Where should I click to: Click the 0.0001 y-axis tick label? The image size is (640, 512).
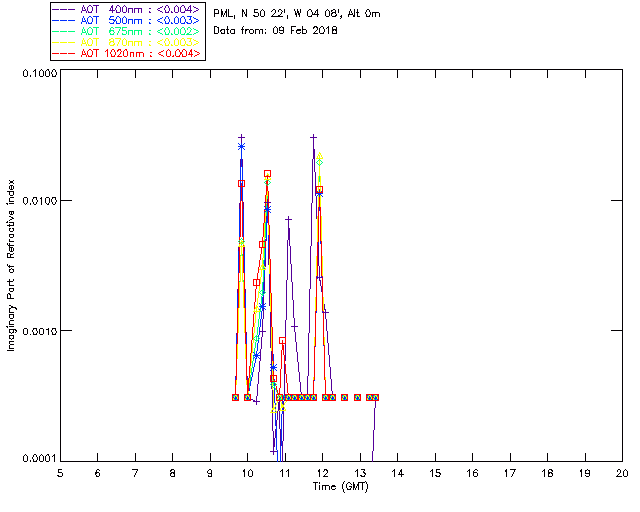[x=39, y=459]
